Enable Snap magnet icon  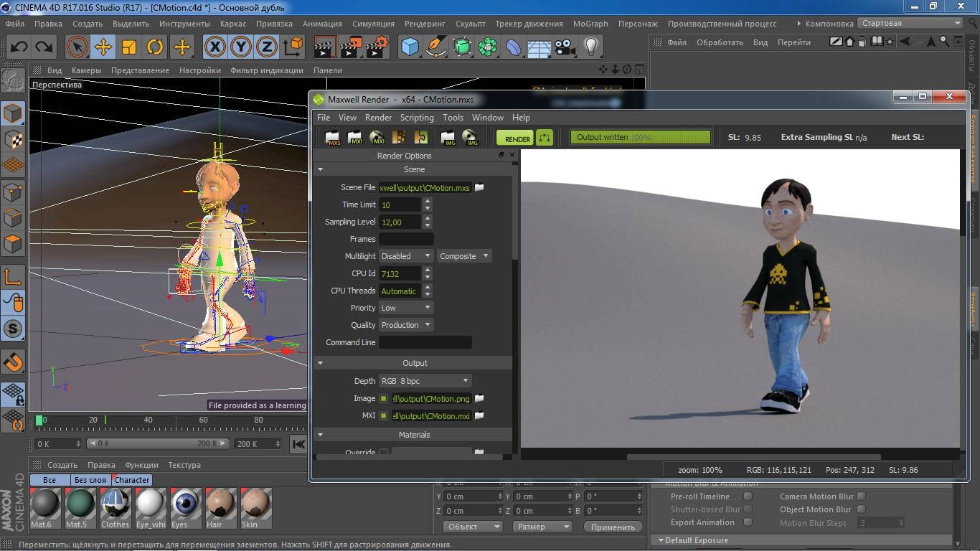tap(13, 362)
